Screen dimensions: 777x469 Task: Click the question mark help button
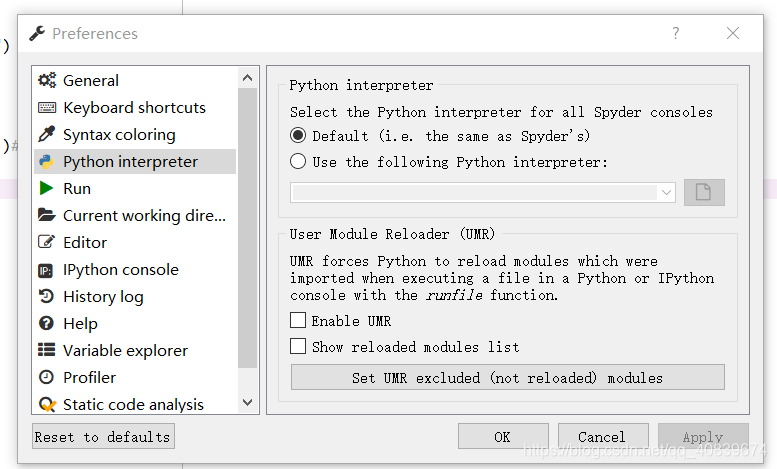676,33
